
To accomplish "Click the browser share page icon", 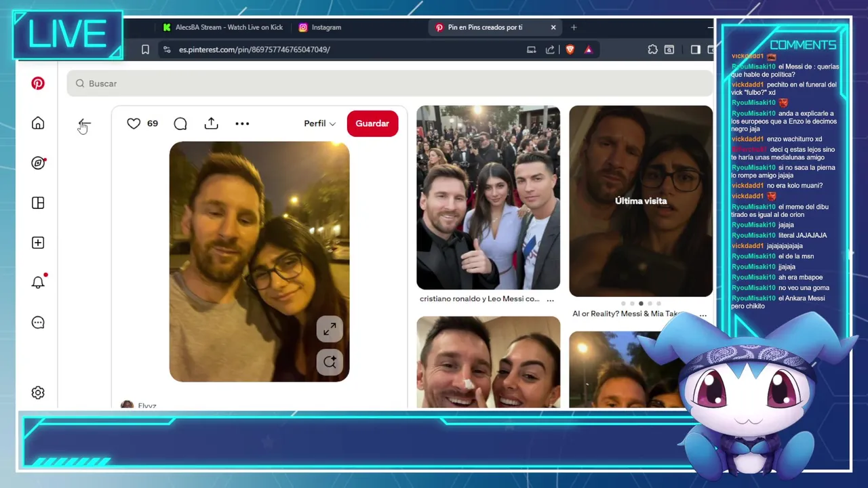I will point(550,49).
